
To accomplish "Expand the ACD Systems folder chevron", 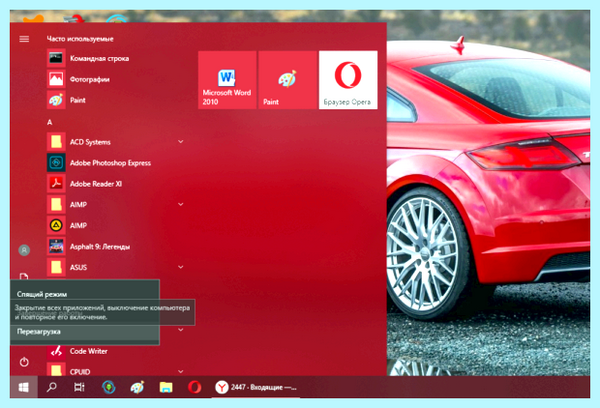I will click(x=181, y=142).
